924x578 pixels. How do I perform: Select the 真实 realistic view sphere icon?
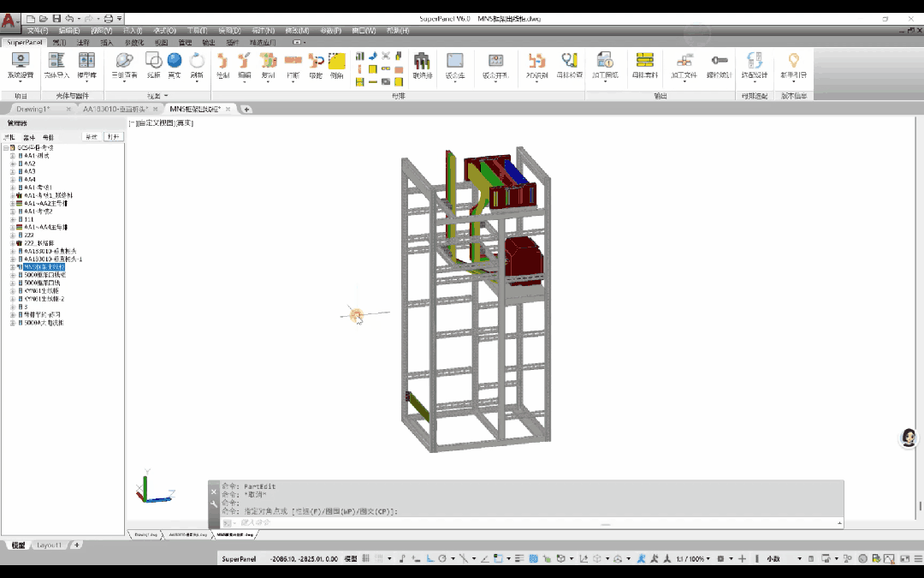[175, 65]
